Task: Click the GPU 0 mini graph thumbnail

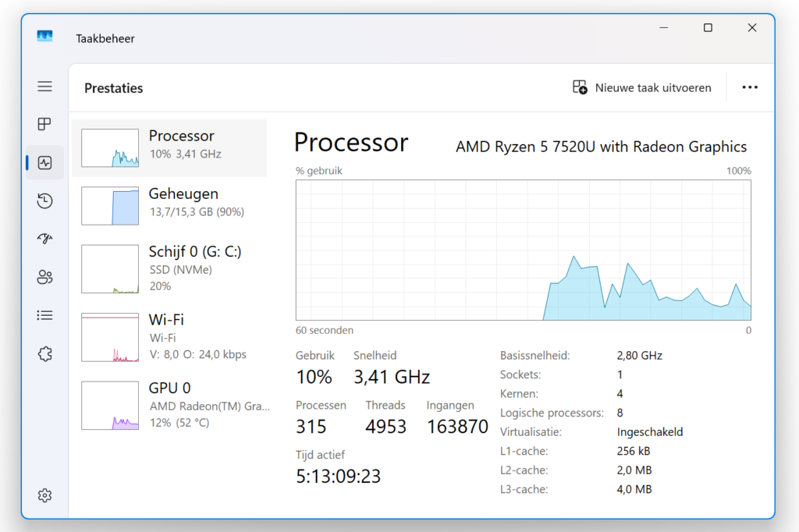Action: click(x=110, y=406)
